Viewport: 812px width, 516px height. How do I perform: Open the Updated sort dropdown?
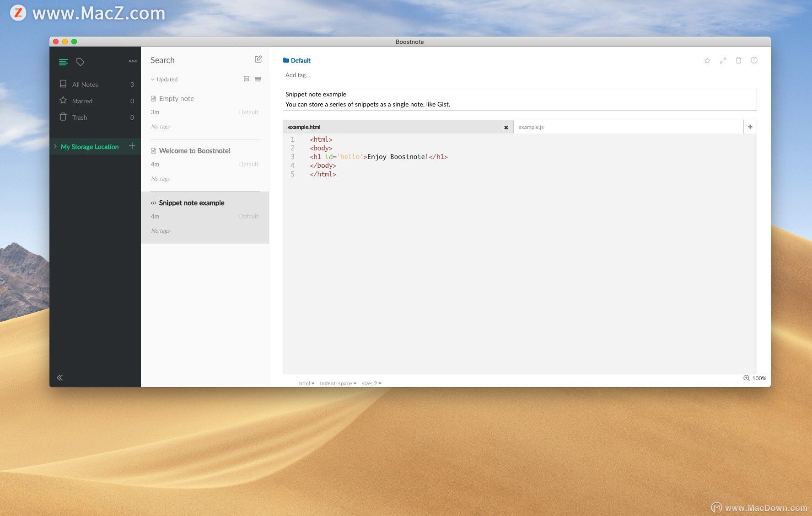(164, 80)
